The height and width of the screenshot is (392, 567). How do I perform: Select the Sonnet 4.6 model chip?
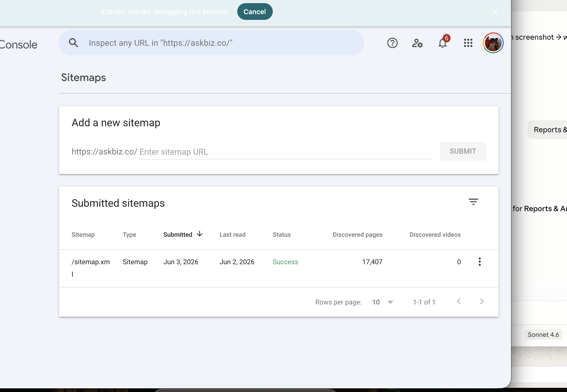543,335
